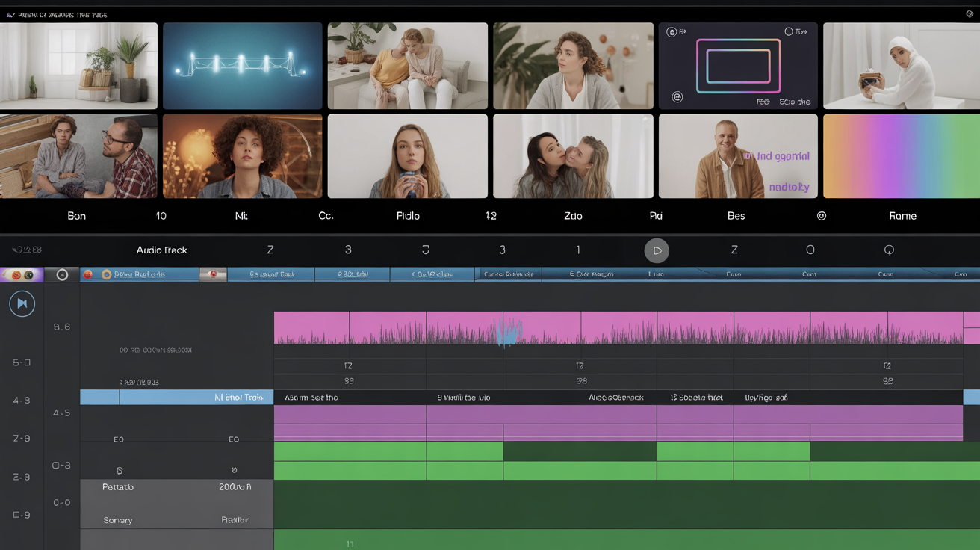Click the 5-0 value in the left scale
The height and width of the screenshot is (550, 980).
pyautogui.click(x=22, y=362)
